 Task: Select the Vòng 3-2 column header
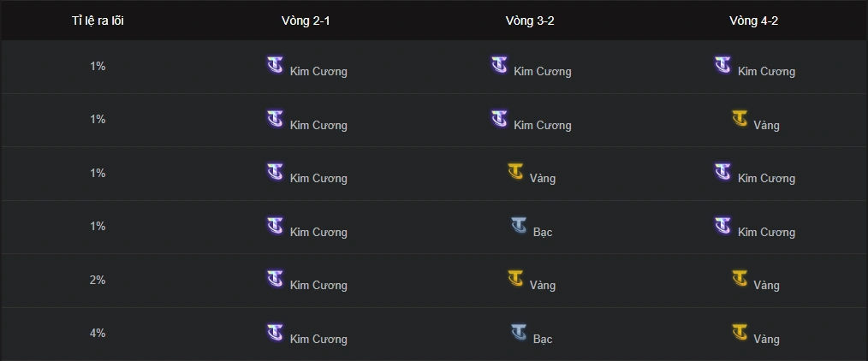(530, 21)
